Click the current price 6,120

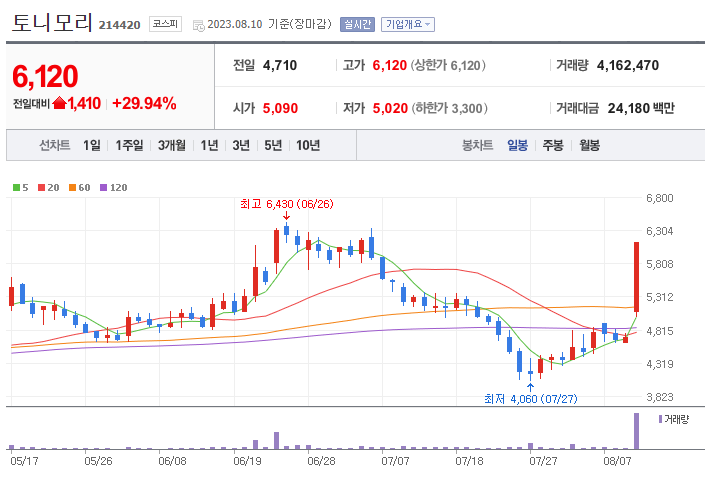pos(45,76)
